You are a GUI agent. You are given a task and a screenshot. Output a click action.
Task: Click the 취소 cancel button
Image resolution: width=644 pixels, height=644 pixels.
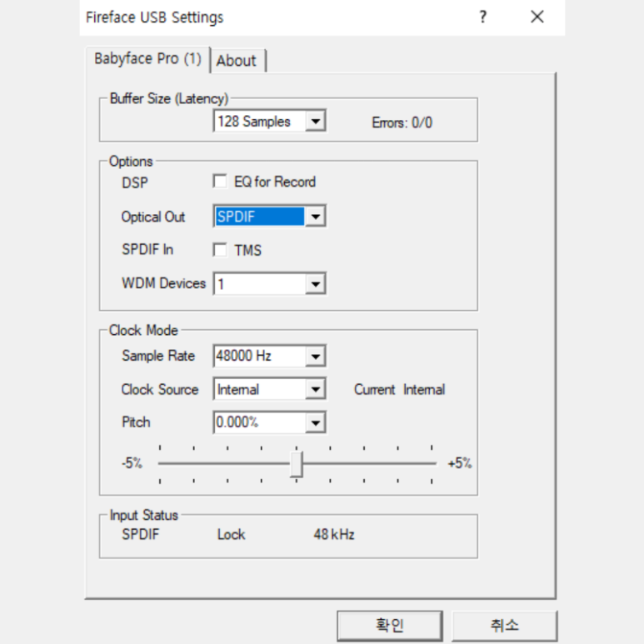point(505,626)
